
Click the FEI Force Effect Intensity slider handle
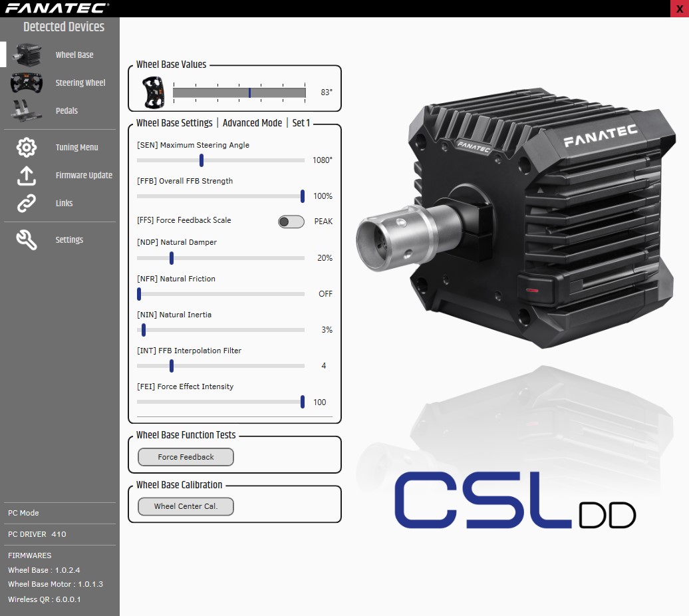point(301,401)
